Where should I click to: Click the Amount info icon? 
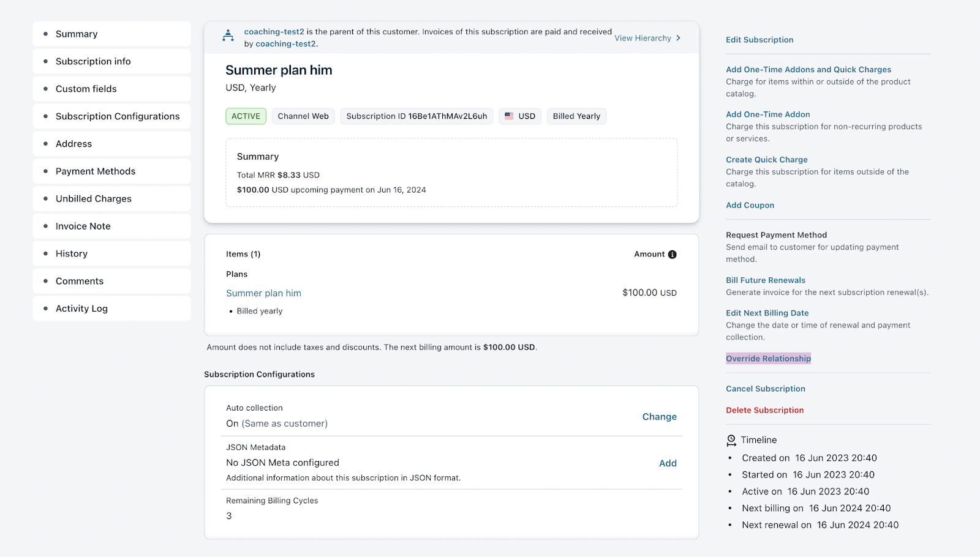(672, 255)
